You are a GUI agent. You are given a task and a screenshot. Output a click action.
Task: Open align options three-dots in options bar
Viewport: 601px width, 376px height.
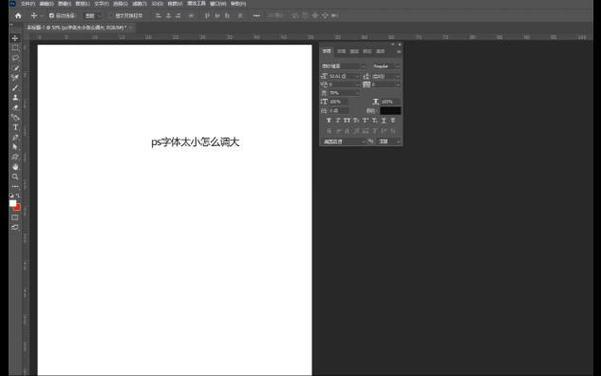256,16
